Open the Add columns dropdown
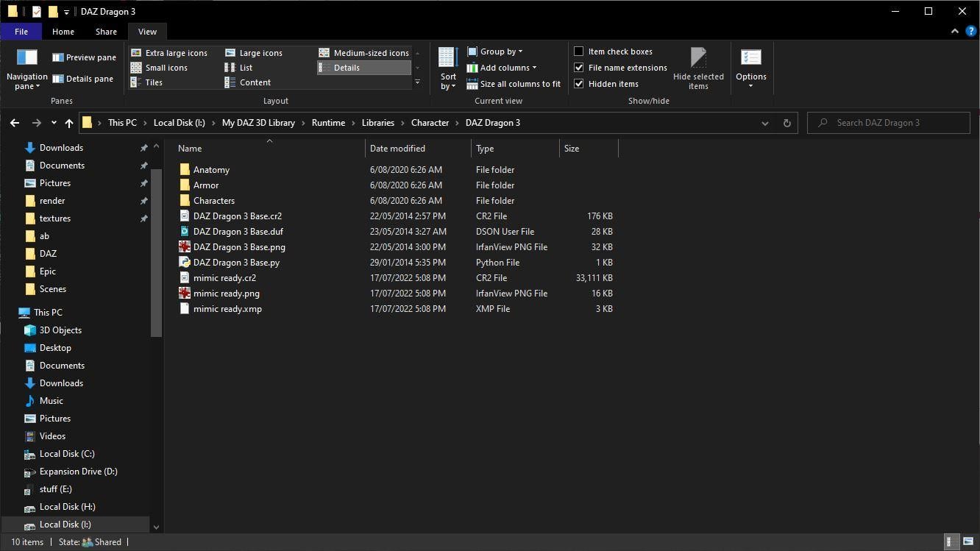This screenshot has height=551, width=980. pos(502,68)
